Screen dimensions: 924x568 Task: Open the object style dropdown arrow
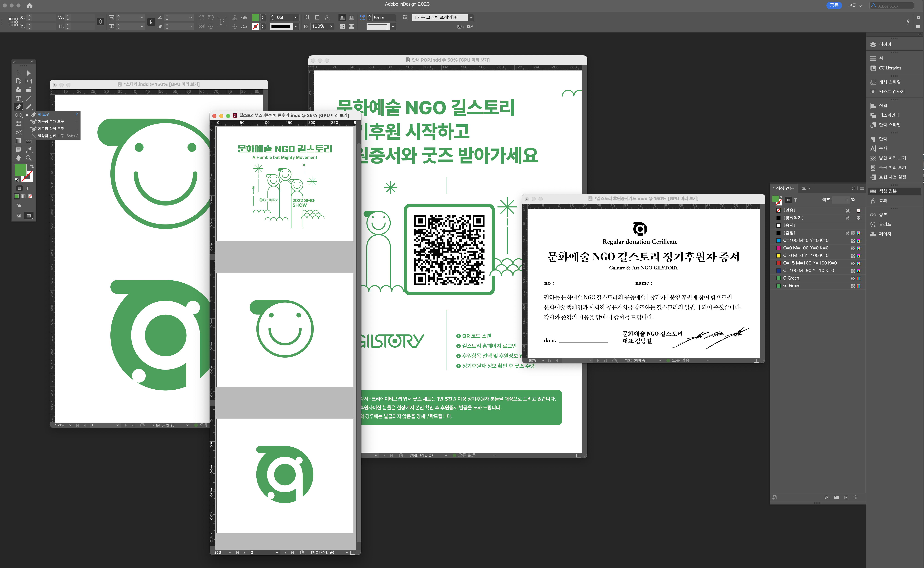pos(471,18)
